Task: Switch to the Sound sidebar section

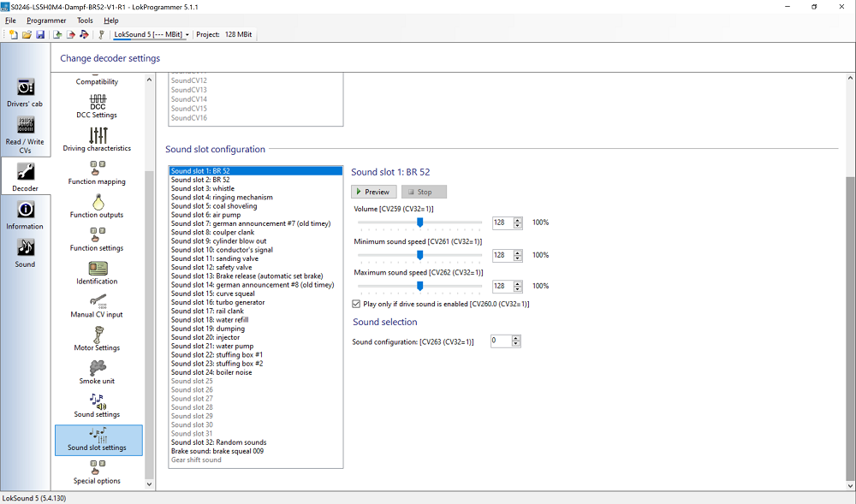Action: tap(25, 252)
